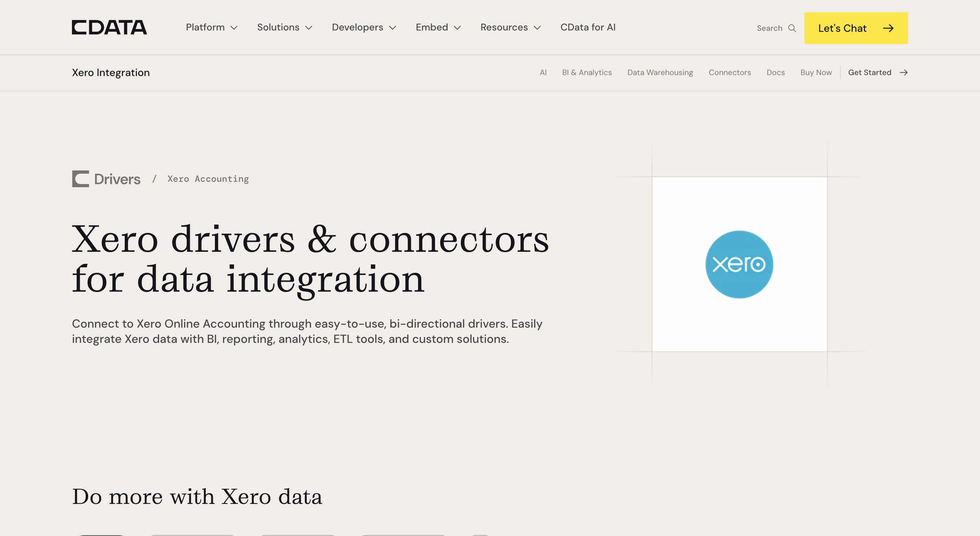This screenshot has width=980, height=536.
Task: Expand the Resources menu chevron
Action: (537, 28)
